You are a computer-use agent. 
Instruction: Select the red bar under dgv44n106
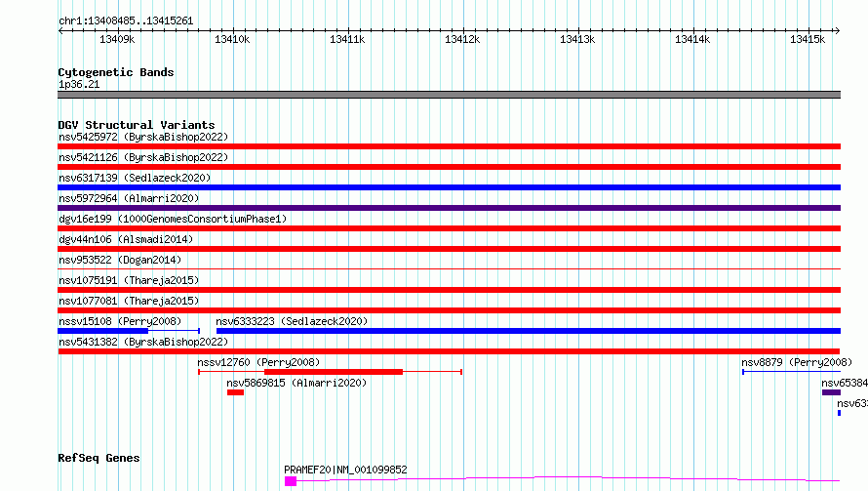tap(449, 249)
